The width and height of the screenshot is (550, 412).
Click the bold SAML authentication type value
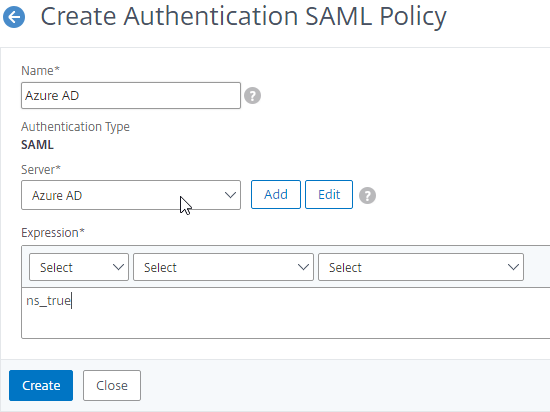(x=37, y=144)
